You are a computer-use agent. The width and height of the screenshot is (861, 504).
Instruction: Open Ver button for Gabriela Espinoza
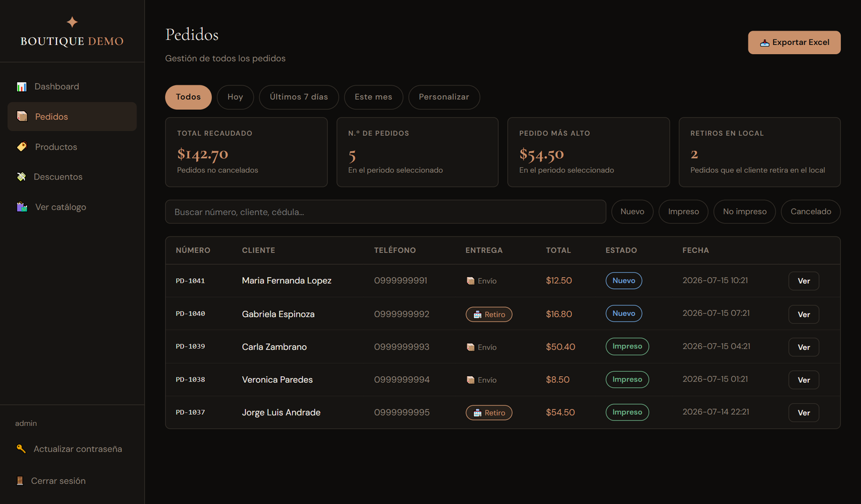tap(804, 314)
